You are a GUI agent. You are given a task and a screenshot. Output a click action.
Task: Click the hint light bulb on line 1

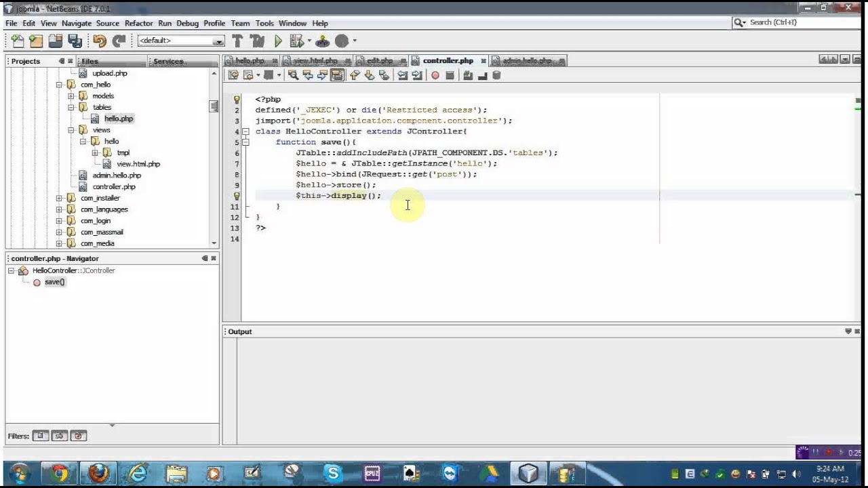[237, 99]
